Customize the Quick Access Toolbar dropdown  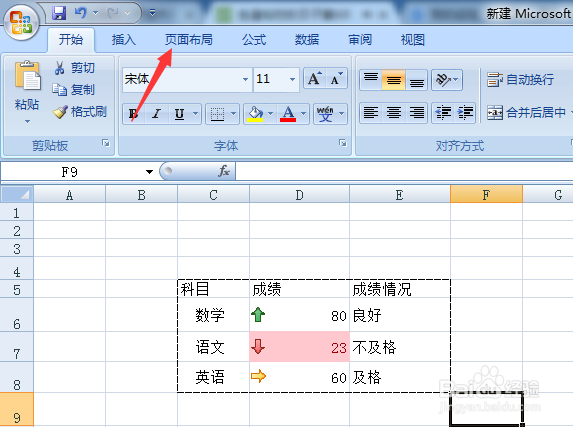click(153, 13)
